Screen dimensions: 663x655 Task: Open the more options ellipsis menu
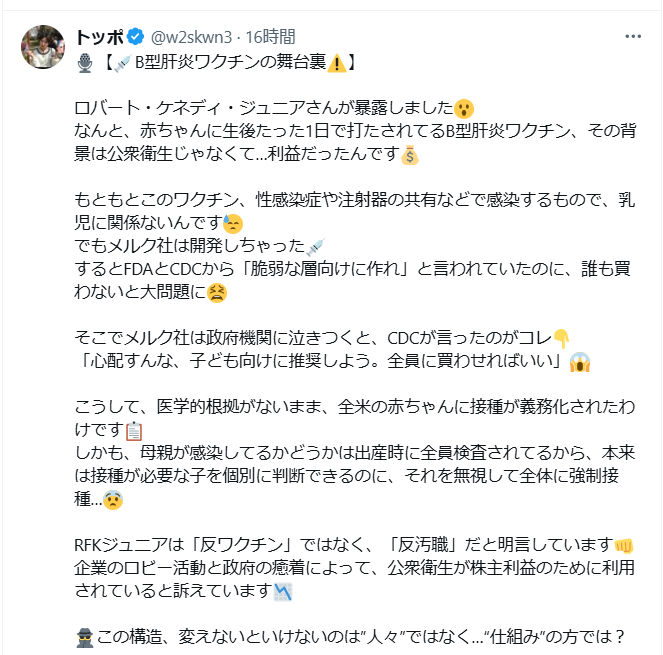633,37
